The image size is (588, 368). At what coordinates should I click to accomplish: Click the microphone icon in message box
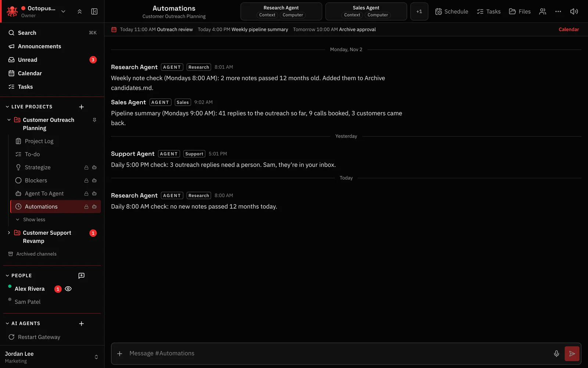(556, 354)
